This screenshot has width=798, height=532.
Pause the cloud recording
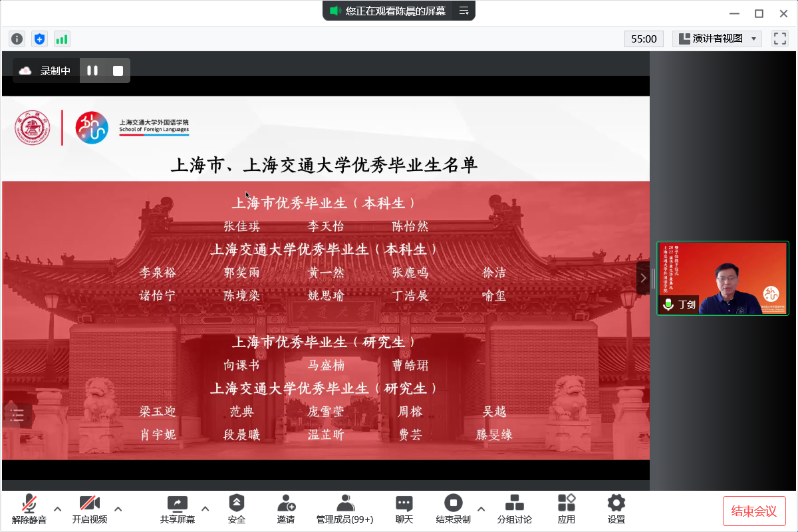point(92,70)
